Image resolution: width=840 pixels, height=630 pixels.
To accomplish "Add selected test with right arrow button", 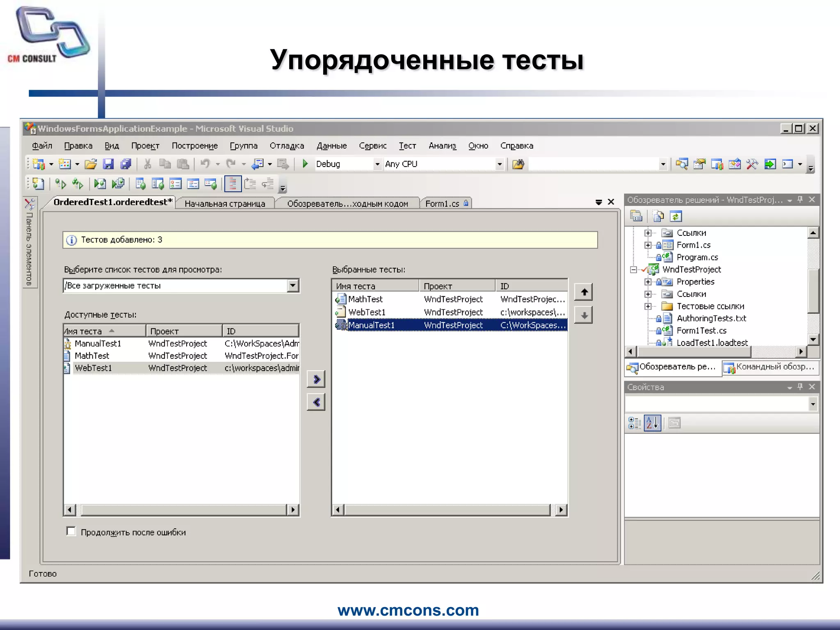I will [x=316, y=379].
